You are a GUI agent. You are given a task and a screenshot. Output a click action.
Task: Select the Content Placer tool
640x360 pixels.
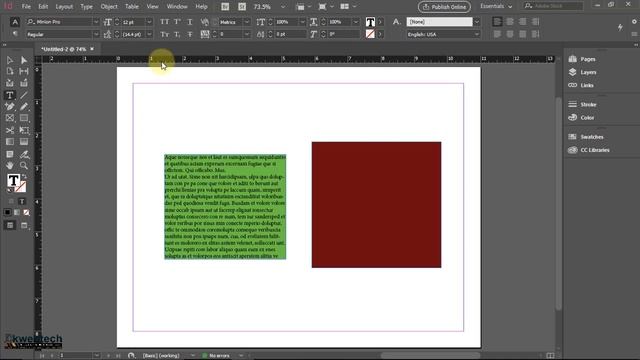tap(24, 83)
